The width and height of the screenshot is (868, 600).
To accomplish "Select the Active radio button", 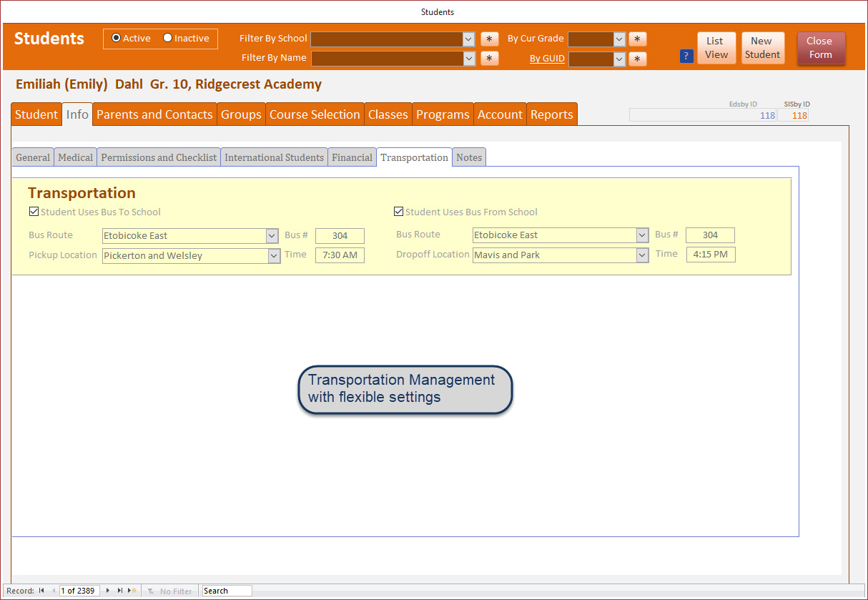I will pyautogui.click(x=117, y=38).
